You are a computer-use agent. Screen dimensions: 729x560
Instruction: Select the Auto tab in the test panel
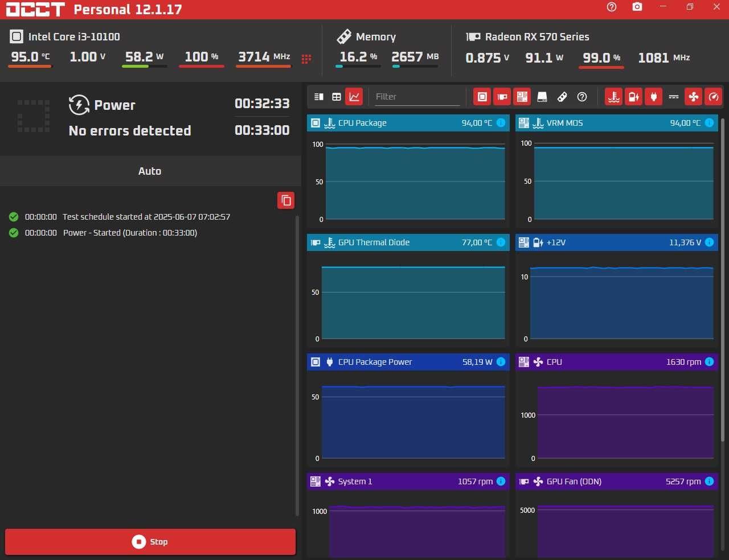point(150,171)
